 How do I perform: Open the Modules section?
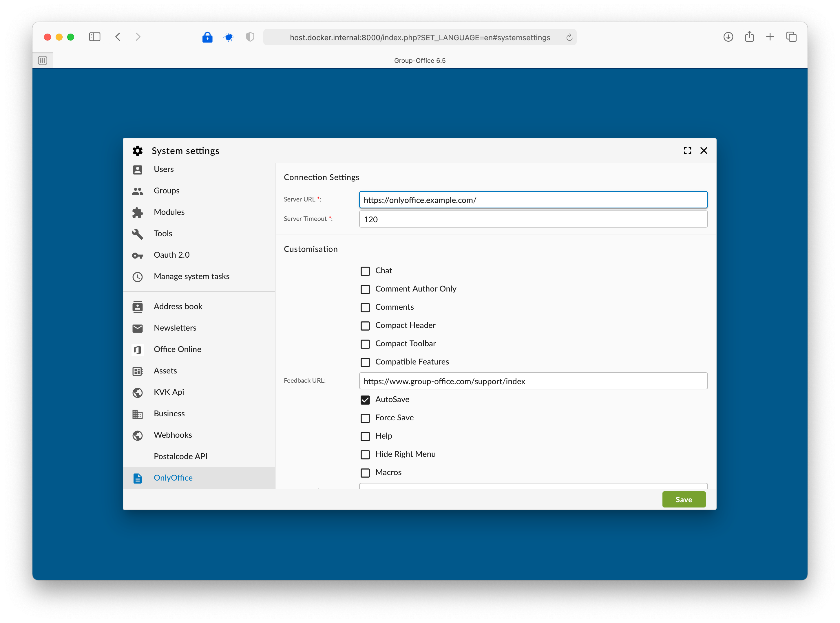[199, 212]
